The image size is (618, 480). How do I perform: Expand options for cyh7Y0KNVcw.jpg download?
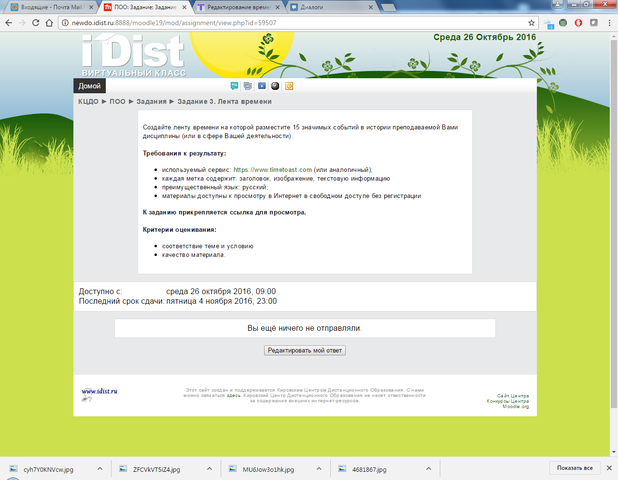click(100, 469)
